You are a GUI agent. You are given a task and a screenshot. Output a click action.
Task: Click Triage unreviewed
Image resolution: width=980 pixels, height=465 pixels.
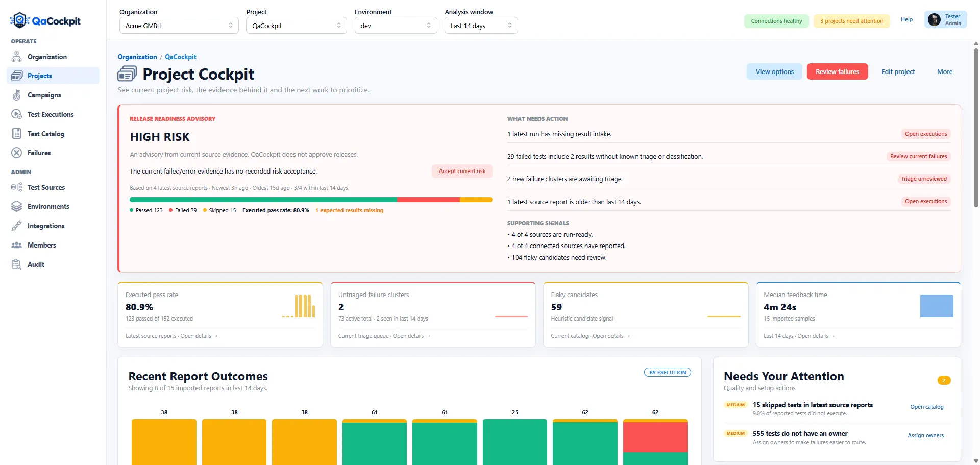(x=923, y=179)
